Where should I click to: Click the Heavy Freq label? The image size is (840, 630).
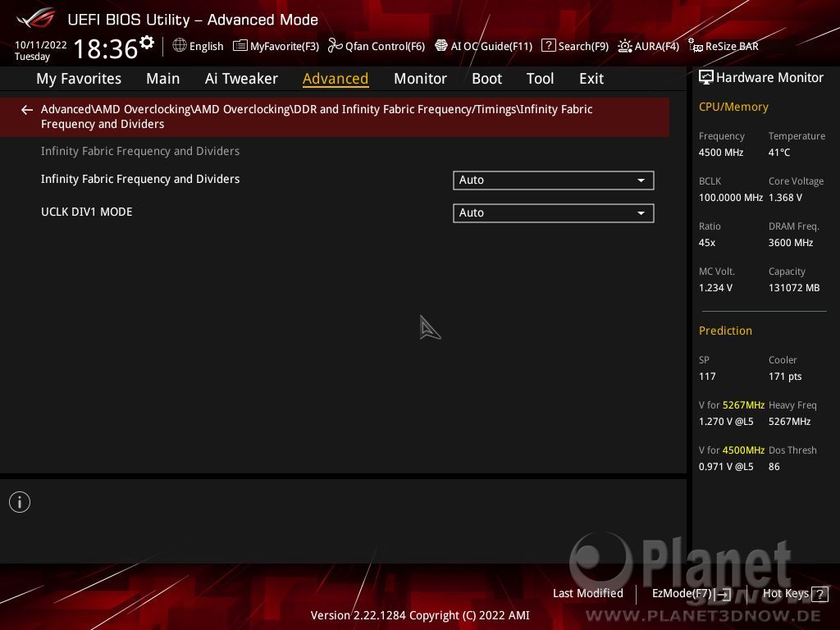[x=792, y=405]
